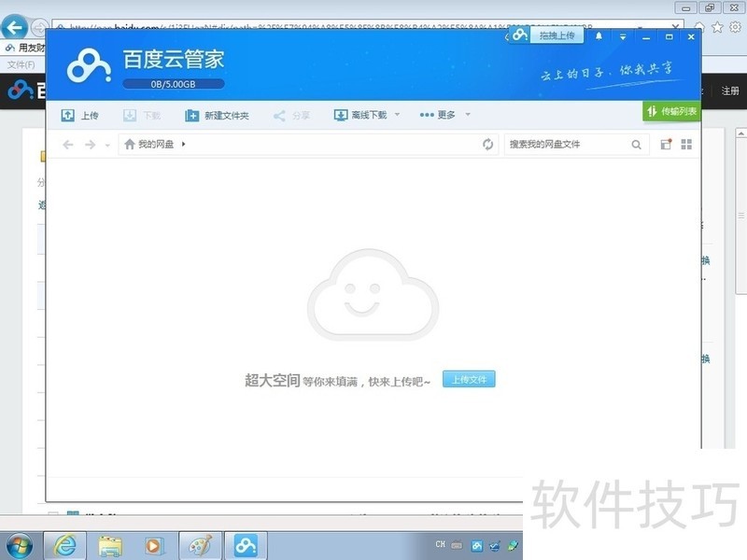747x560 pixels.
Task: Click the home icon before 我的网盘
Action: [130, 145]
